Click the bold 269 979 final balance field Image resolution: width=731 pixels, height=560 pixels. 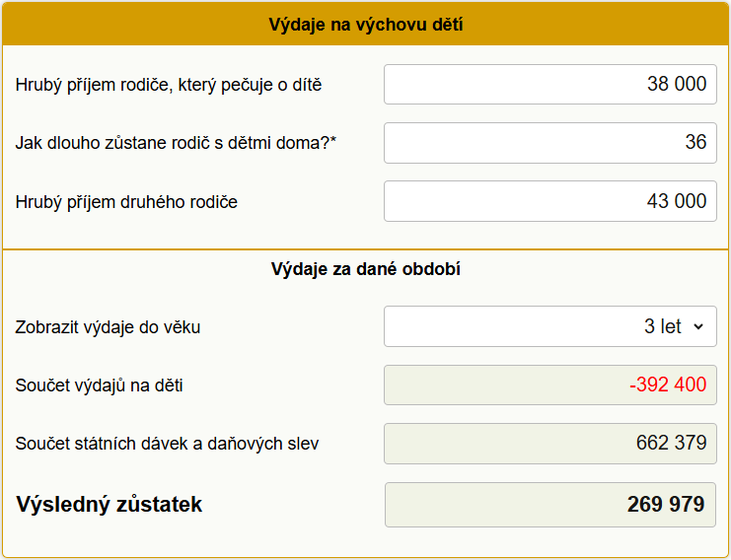point(549,505)
